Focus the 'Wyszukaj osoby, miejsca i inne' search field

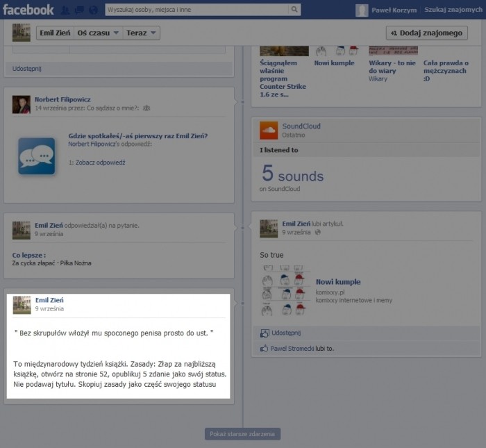point(196,10)
